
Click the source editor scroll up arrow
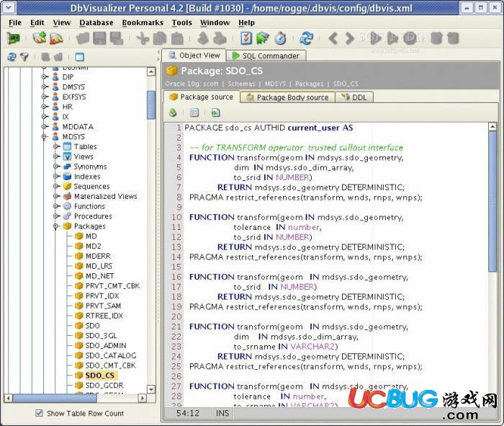[x=492, y=127]
